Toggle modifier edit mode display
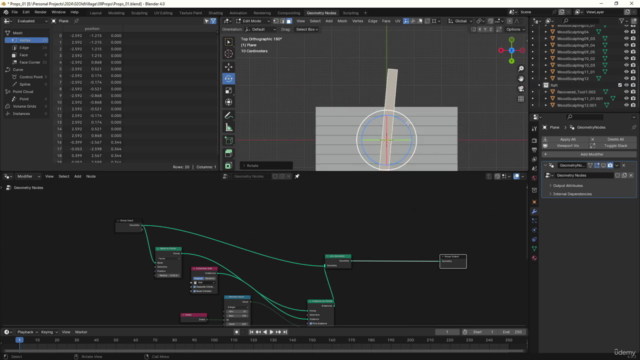 pyautogui.click(x=597, y=165)
